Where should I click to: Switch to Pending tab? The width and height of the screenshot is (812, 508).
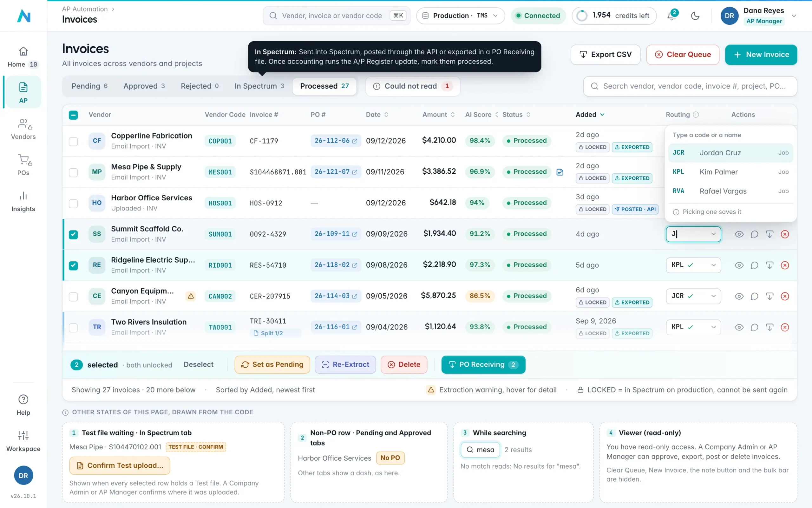89,86
